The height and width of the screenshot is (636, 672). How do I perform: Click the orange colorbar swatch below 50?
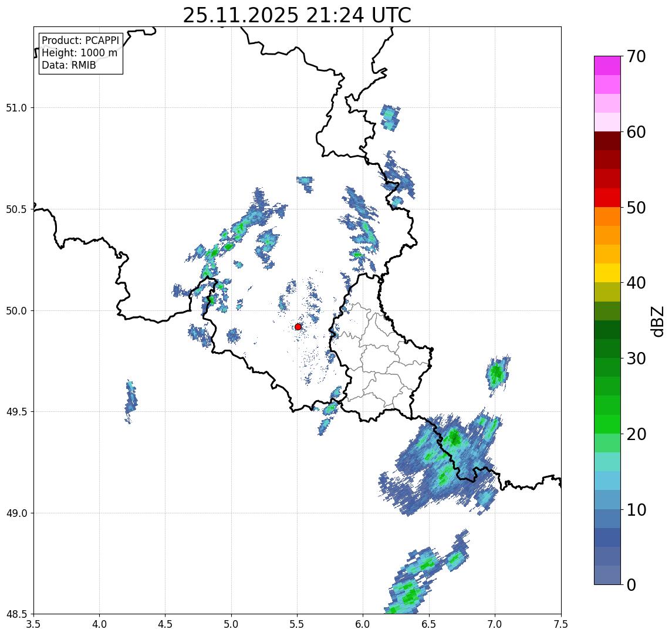coord(607,217)
